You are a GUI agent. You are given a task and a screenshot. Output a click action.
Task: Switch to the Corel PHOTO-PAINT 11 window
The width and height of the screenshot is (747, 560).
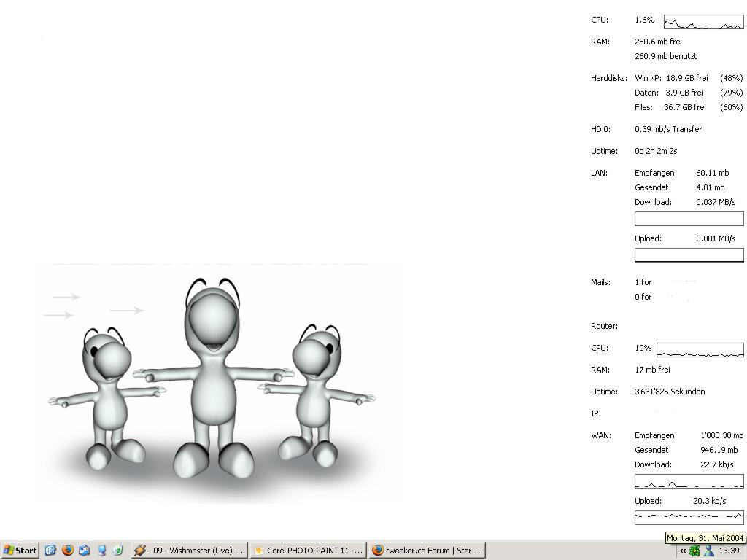click(308, 551)
